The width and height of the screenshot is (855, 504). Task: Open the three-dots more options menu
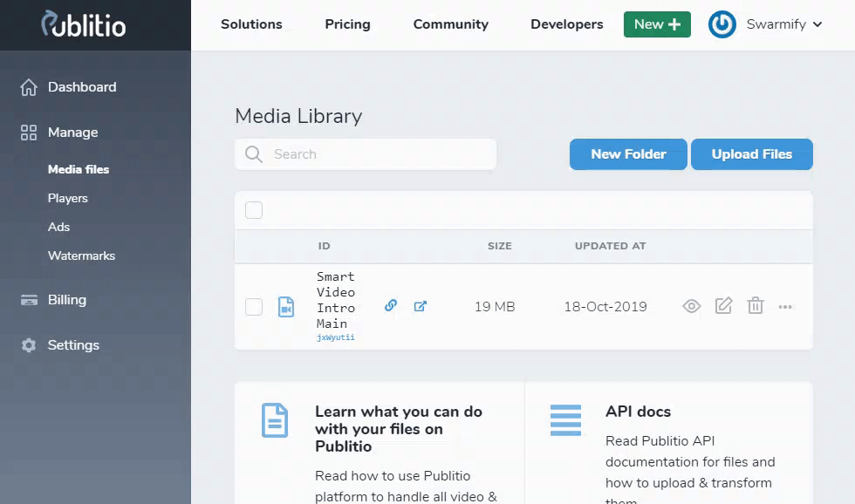click(x=785, y=307)
